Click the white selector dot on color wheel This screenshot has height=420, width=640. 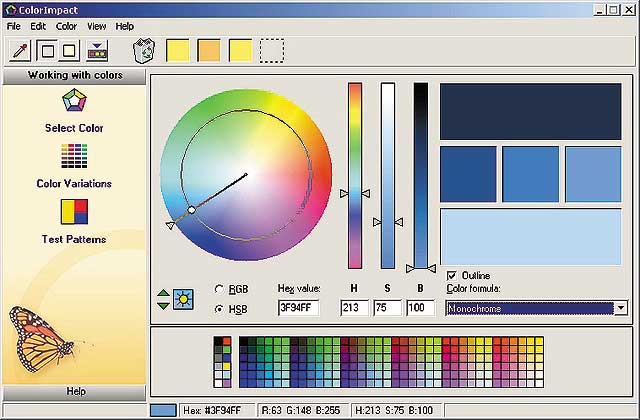click(x=191, y=210)
